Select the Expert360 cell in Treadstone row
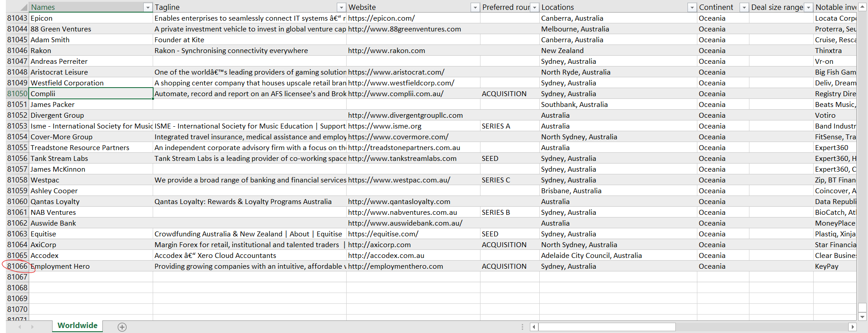This screenshot has height=333, width=868. pyautogui.click(x=835, y=147)
